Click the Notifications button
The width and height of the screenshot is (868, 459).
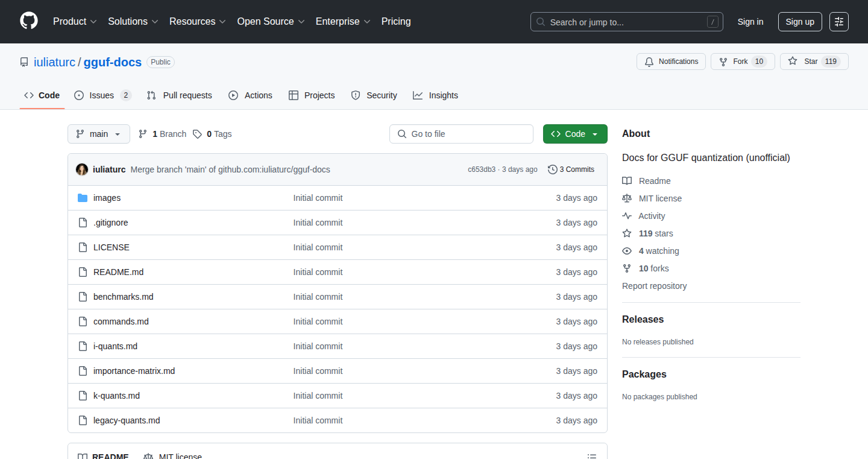click(671, 62)
